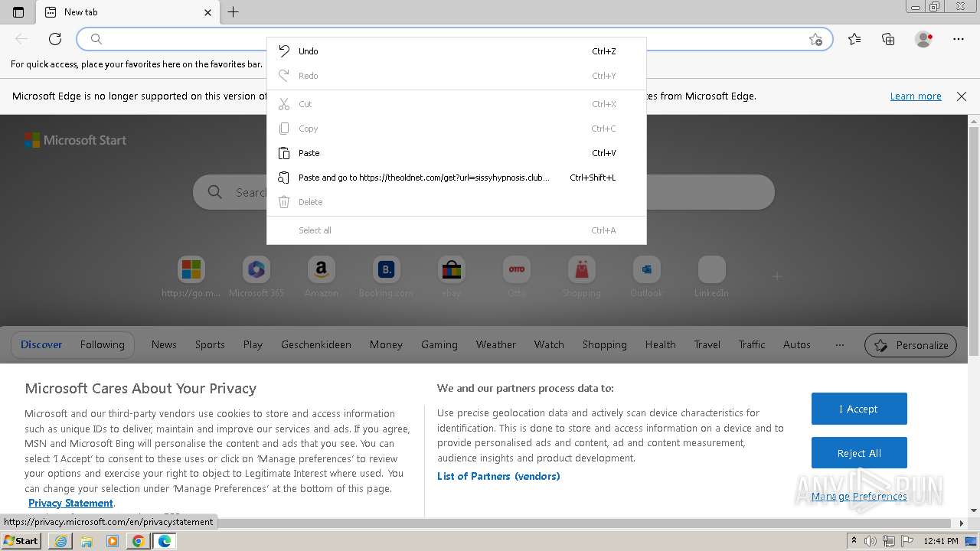Open the News feed category

[x=164, y=345]
